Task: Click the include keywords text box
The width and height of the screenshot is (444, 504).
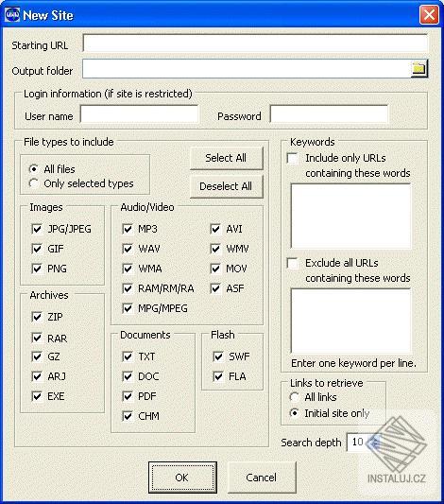Action: tap(350, 216)
